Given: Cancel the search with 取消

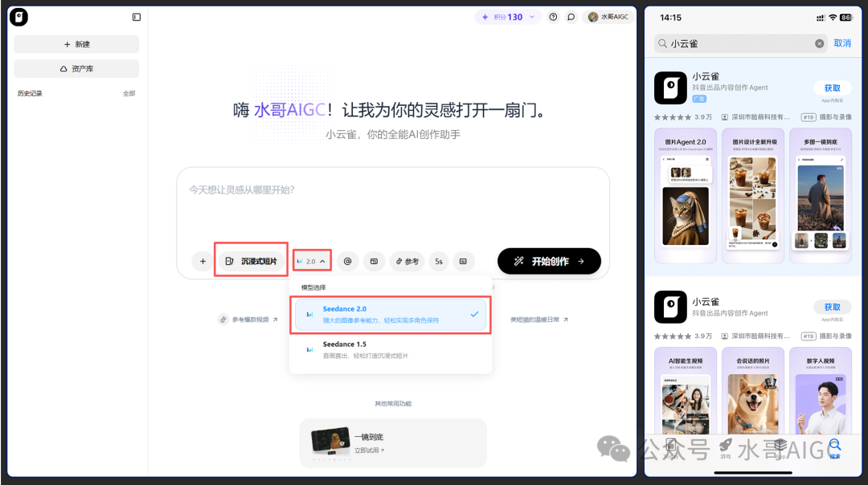Looking at the screenshot, I should click(x=841, y=43).
